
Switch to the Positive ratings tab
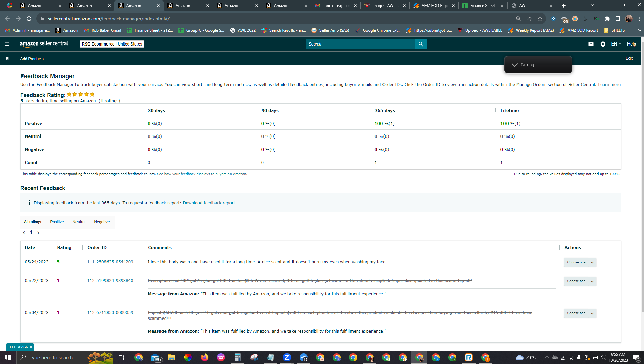tap(57, 222)
